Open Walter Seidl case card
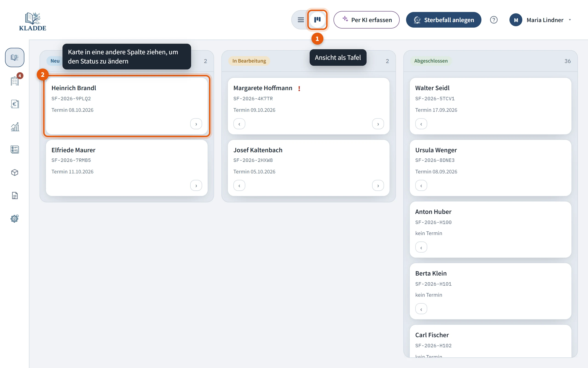The height and width of the screenshot is (368, 588). tap(490, 106)
